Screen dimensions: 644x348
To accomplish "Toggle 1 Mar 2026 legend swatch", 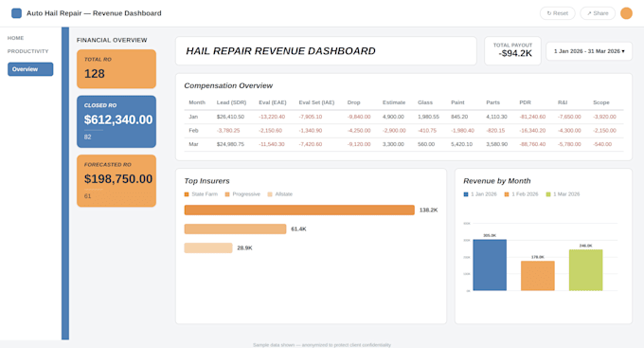I will 548,194.
